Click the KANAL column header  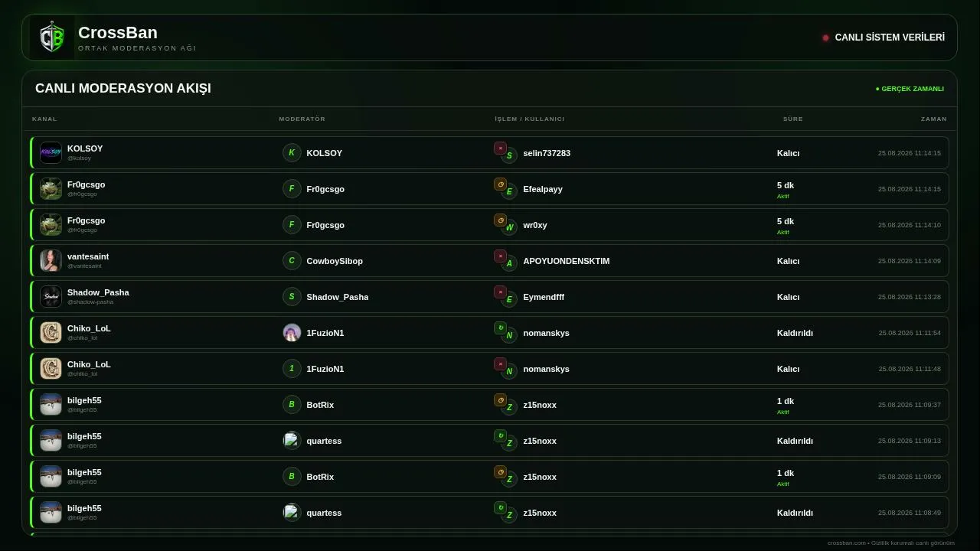click(44, 119)
